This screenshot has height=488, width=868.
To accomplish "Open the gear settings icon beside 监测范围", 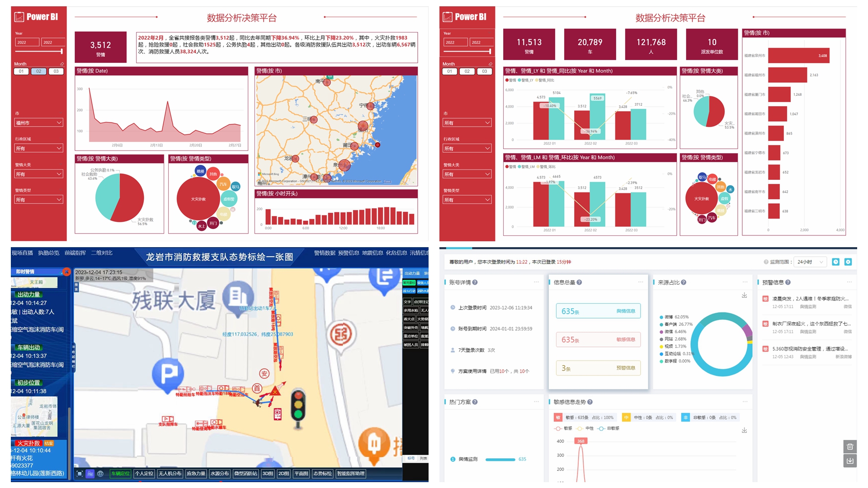I will pyautogui.click(x=848, y=262).
